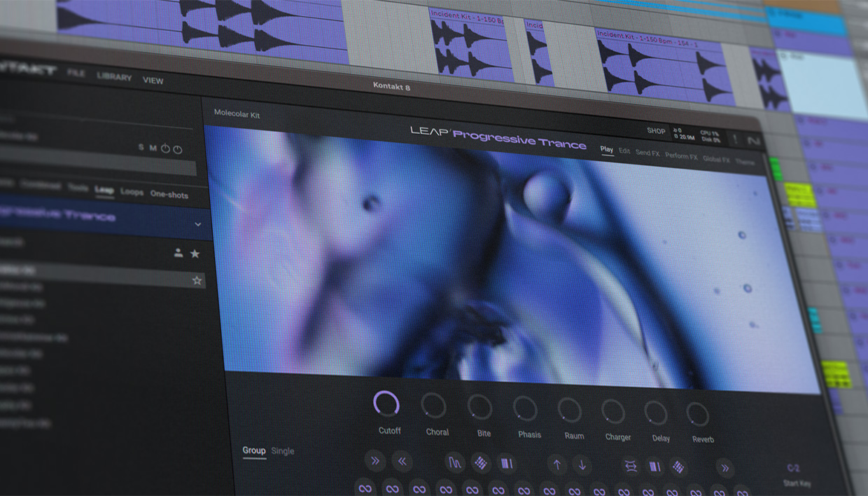This screenshot has width=868, height=496.
Task: Select the Single mode option
Action: click(283, 451)
